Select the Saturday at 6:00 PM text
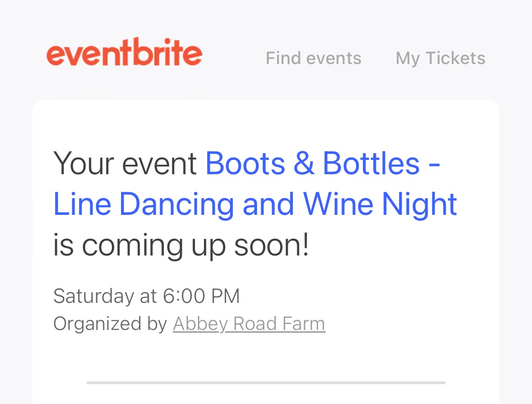This screenshot has width=532, height=404. [146, 296]
